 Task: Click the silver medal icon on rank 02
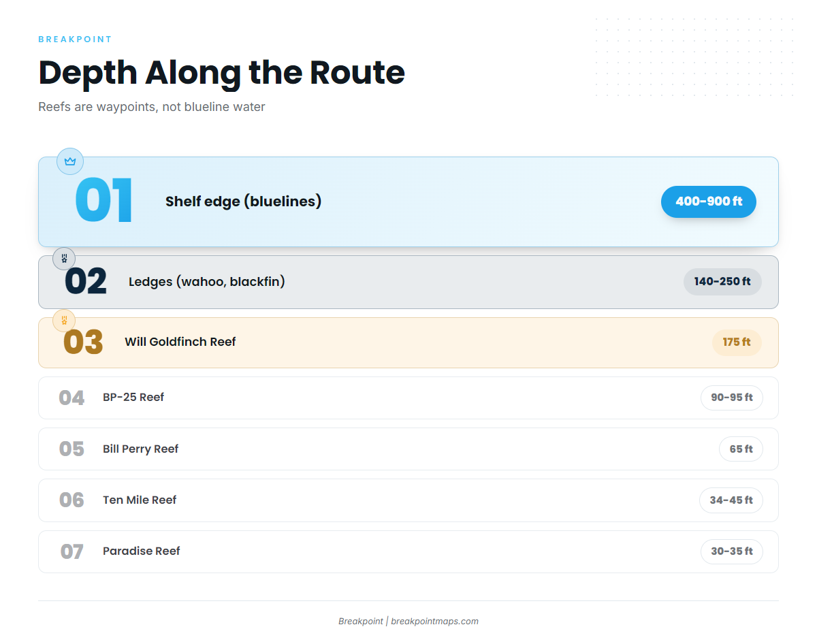(64, 259)
